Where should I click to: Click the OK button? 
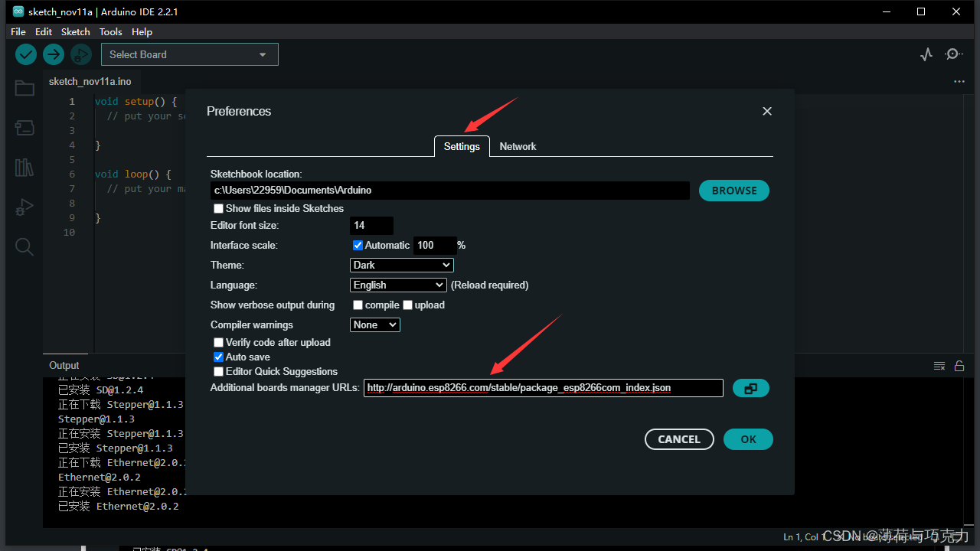coord(748,439)
